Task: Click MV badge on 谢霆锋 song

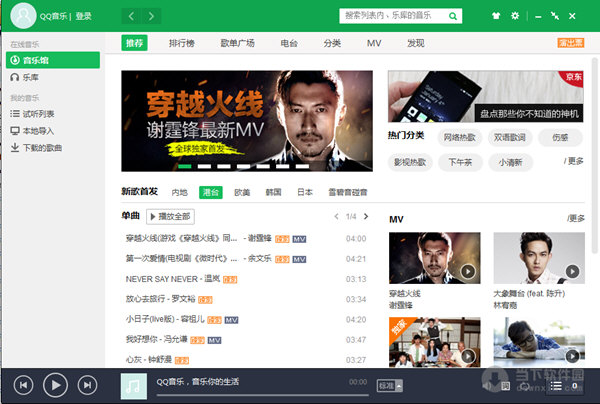Action: [x=299, y=239]
